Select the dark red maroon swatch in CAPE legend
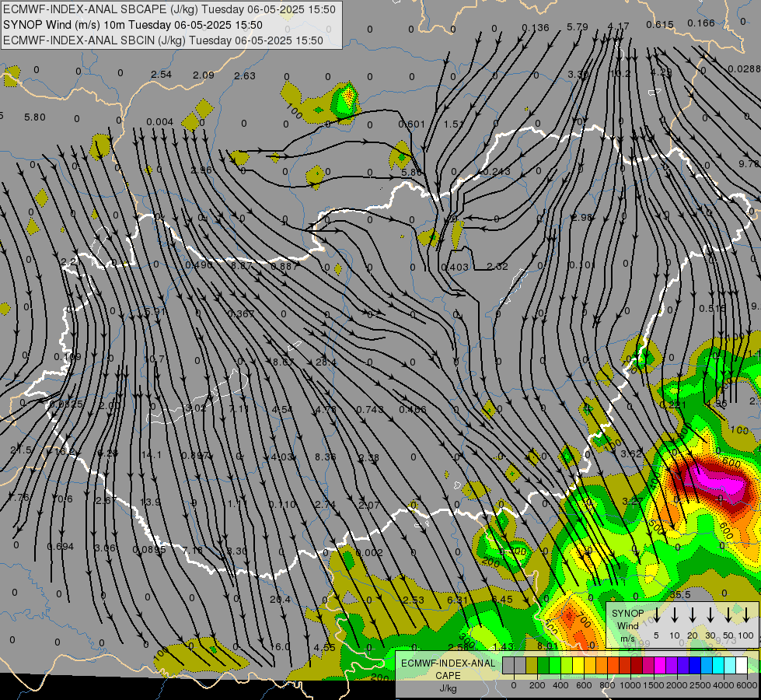The height and width of the screenshot is (700, 761). tap(637, 666)
